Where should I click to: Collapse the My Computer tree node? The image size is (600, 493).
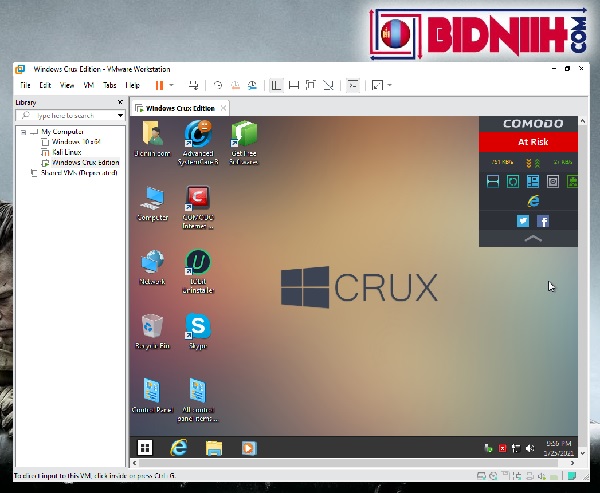(x=23, y=132)
